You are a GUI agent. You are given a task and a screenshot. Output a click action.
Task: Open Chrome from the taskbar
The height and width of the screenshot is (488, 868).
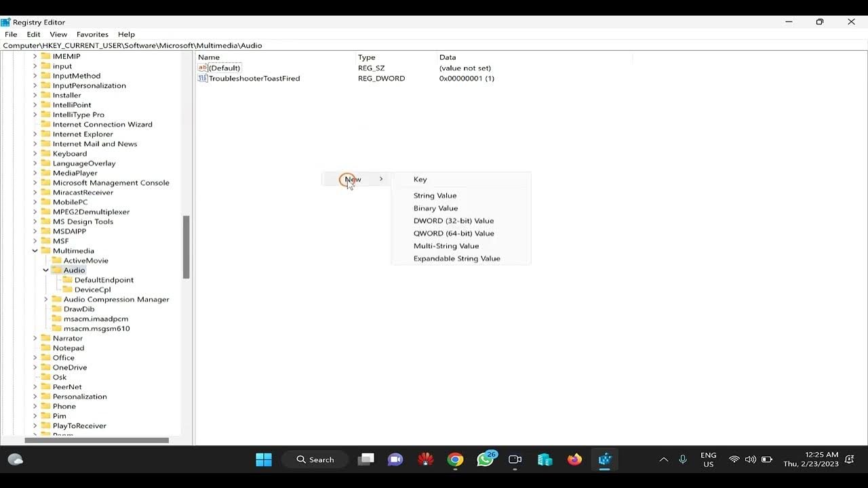tap(455, 460)
